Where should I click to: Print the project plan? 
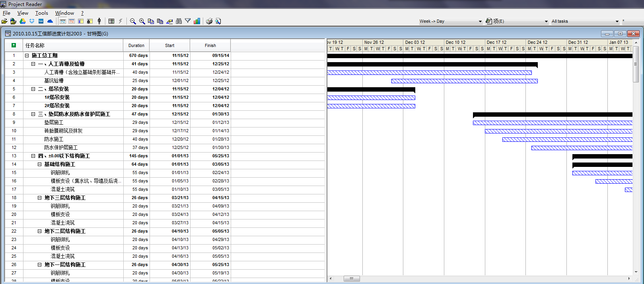coord(209,21)
